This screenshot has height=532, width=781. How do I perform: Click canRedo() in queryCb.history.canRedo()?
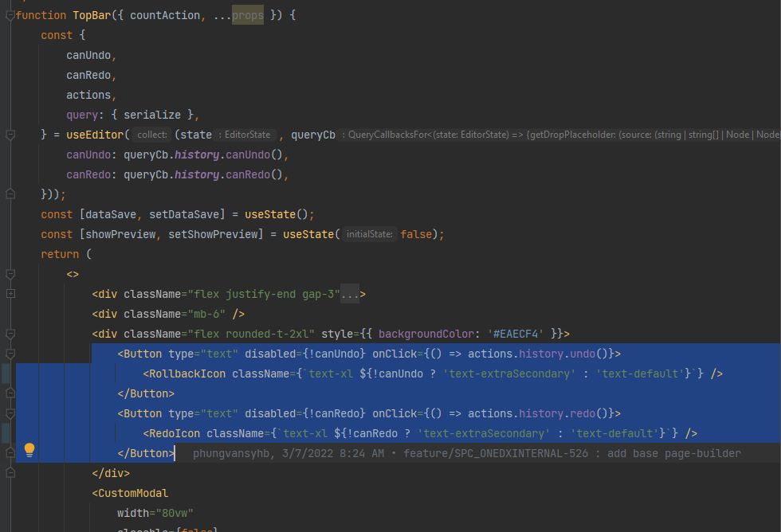point(254,174)
